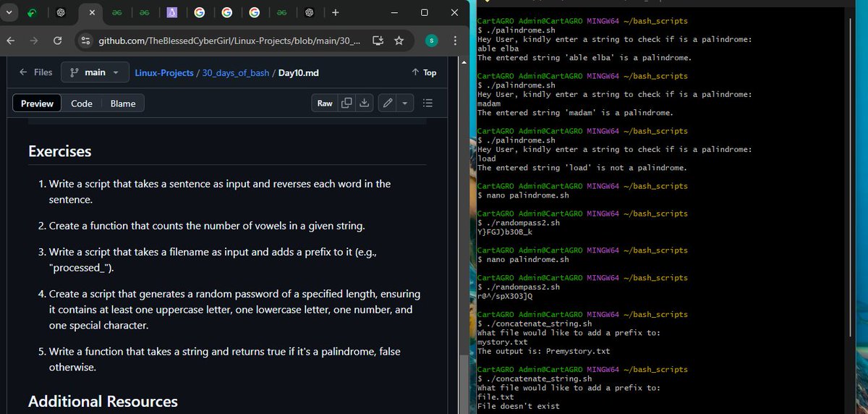Open Google tab right after the penguin tab

tap(199, 12)
